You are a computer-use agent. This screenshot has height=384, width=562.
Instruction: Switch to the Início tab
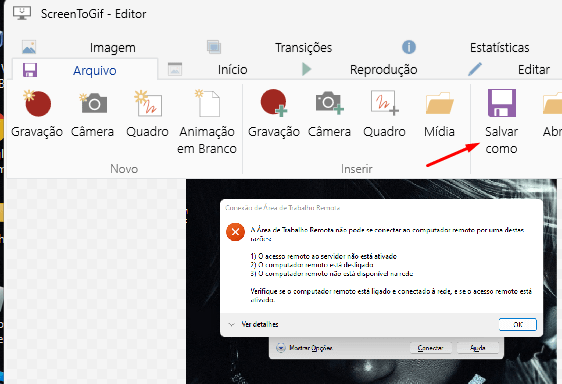click(208, 69)
